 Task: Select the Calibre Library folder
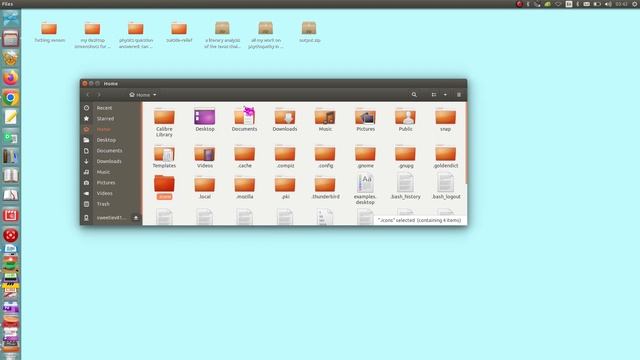coord(164,122)
